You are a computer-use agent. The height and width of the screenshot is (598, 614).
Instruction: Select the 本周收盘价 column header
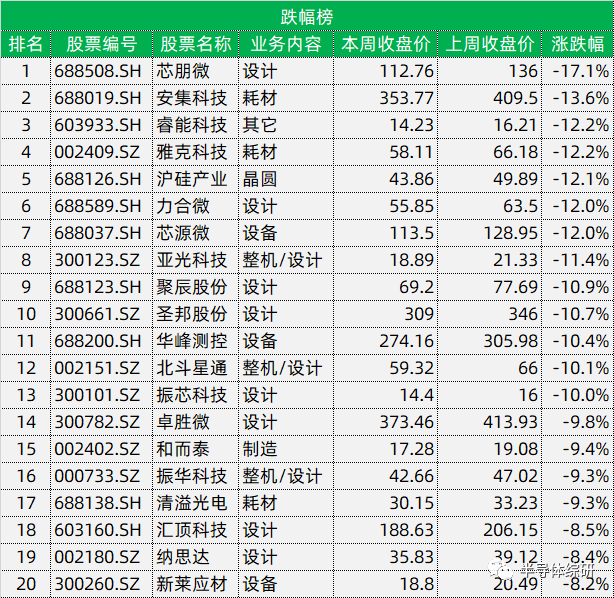[x=386, y=44]
